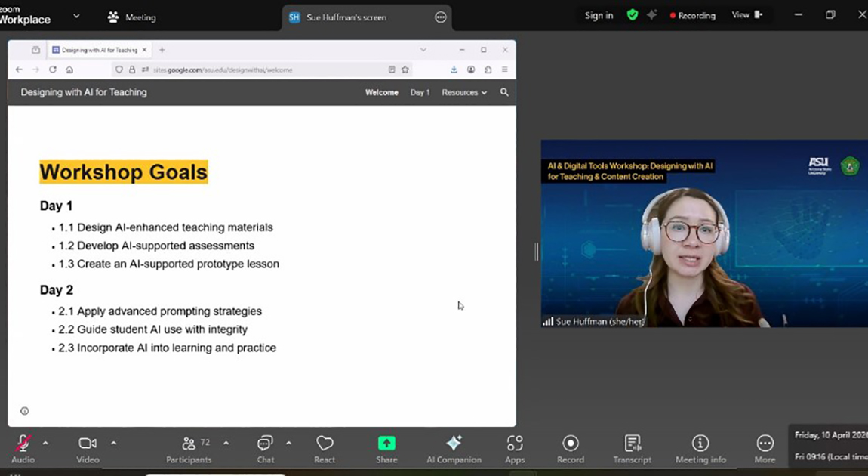868x476 pixels.
Task: Open the More options menu
Action: coord(765,449)
